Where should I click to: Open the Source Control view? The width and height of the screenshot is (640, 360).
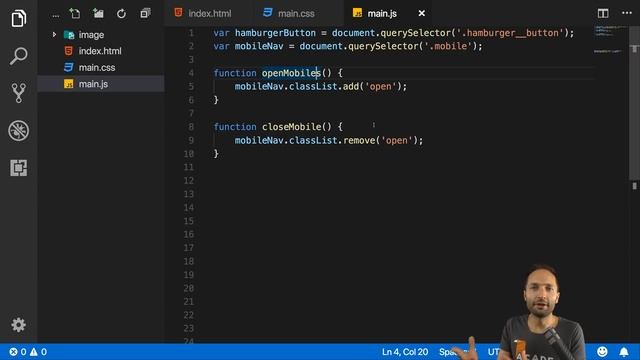(x=18, y=93)
